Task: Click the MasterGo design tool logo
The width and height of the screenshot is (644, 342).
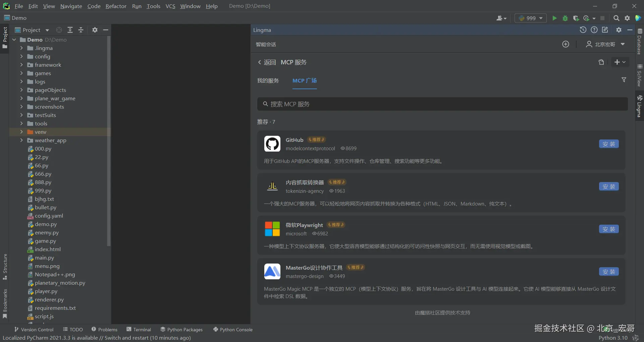Action: coord(272,272)
